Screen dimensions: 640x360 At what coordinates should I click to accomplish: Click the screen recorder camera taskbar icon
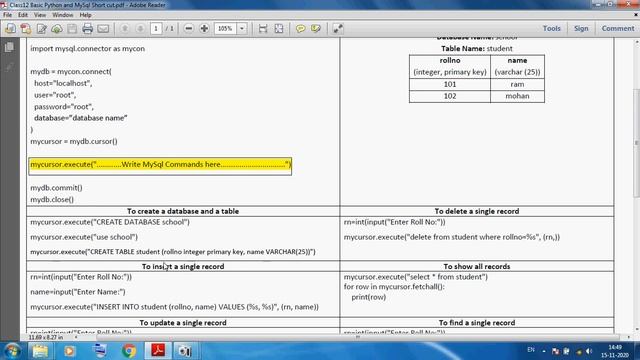tap(185, 351)
